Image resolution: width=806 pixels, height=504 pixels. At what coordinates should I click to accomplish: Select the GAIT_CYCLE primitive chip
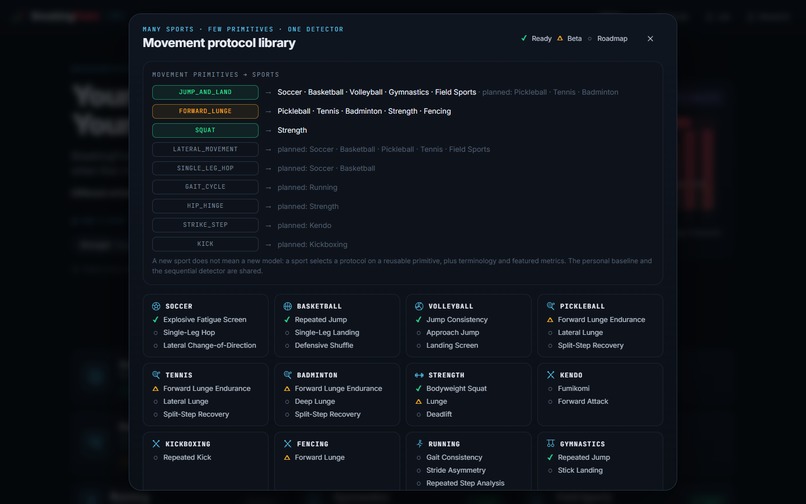click(205, 187)
